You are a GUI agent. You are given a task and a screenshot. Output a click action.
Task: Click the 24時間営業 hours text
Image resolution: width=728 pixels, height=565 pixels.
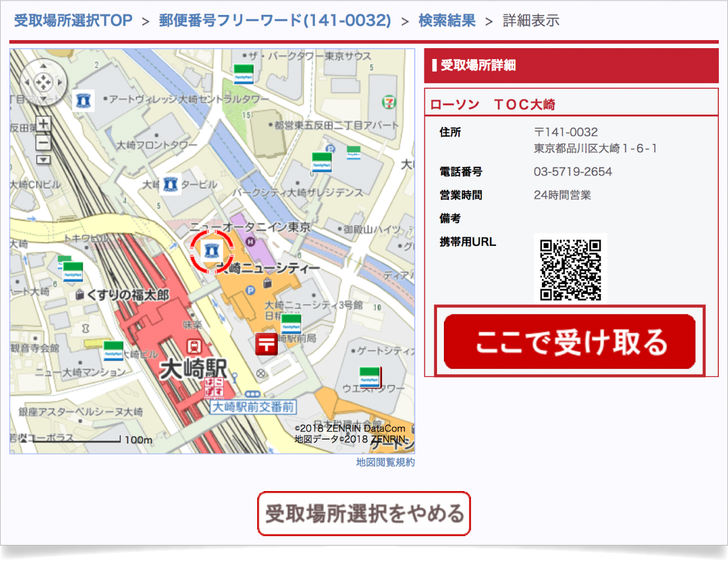pos(562,195)
